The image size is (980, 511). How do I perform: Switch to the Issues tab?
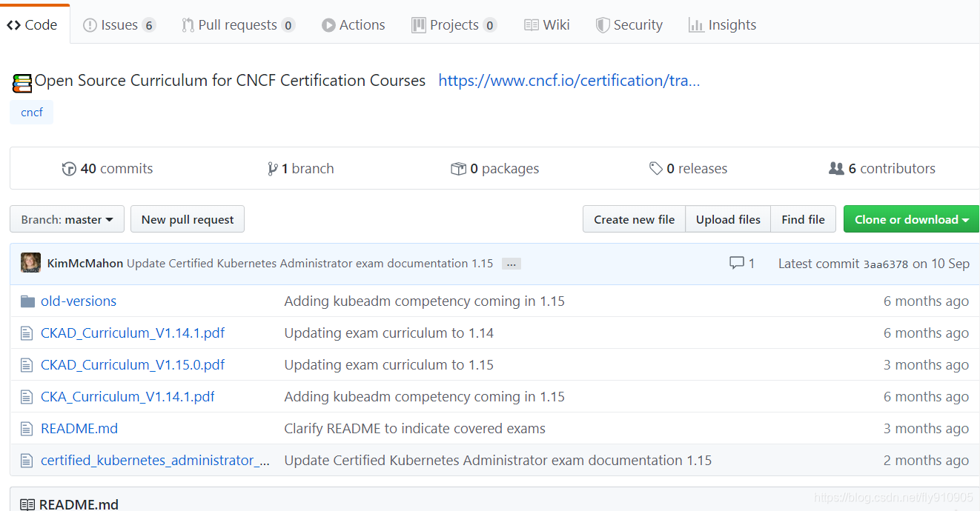119,25
